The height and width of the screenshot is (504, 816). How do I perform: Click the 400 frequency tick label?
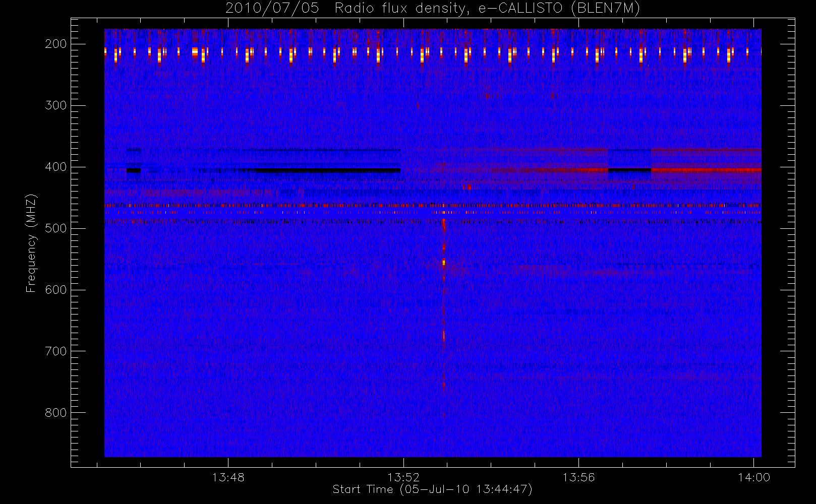point(56,167)
